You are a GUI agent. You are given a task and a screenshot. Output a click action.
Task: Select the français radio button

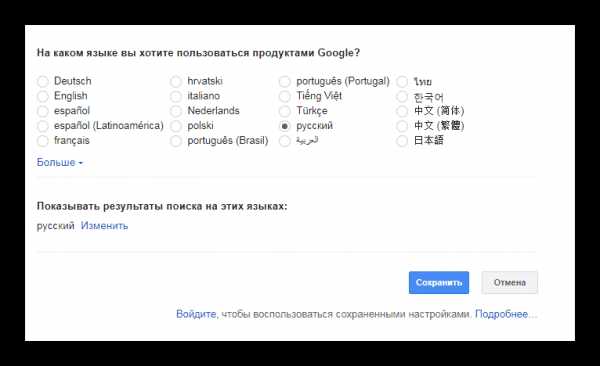tap(43, 141)
